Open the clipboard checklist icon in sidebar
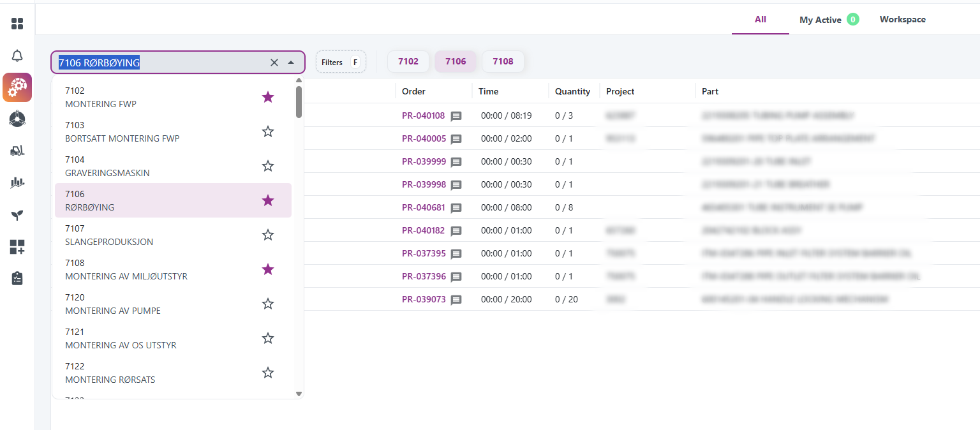Viewport: 980px width, 430px height. [17, 278]
